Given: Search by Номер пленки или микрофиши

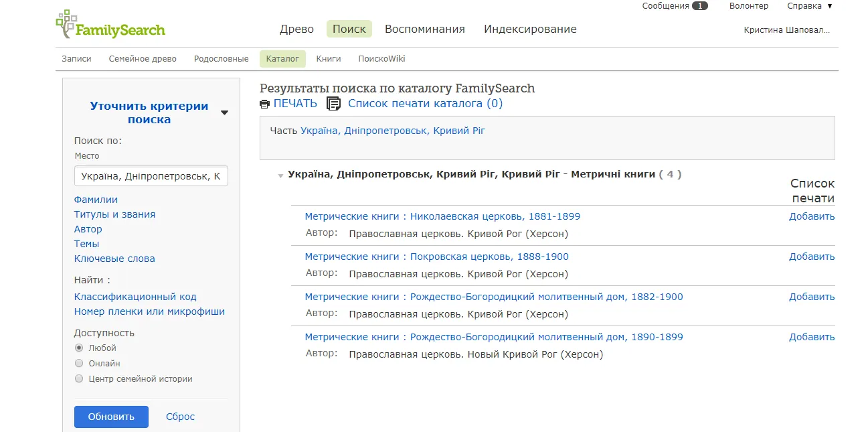Looking at the screenshot, I should [149, 311].
